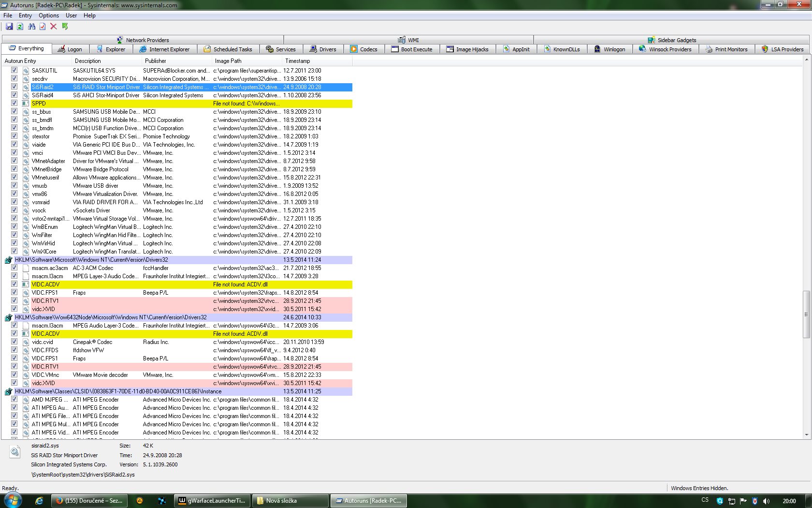Open the File menu
The image size is (812, 508).
click(x=8, y=15)
